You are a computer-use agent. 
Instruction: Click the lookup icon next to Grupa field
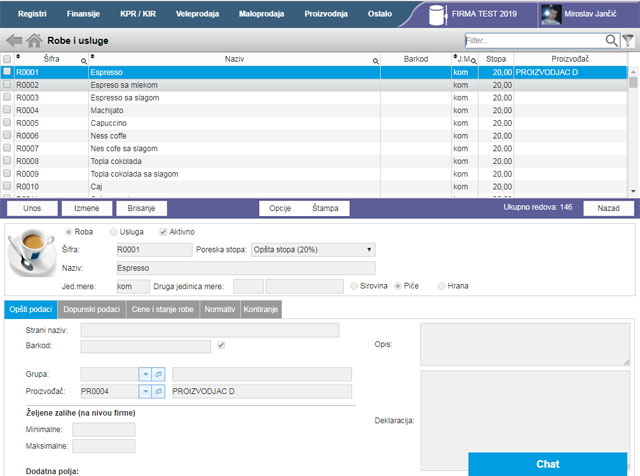click(158, 373)
